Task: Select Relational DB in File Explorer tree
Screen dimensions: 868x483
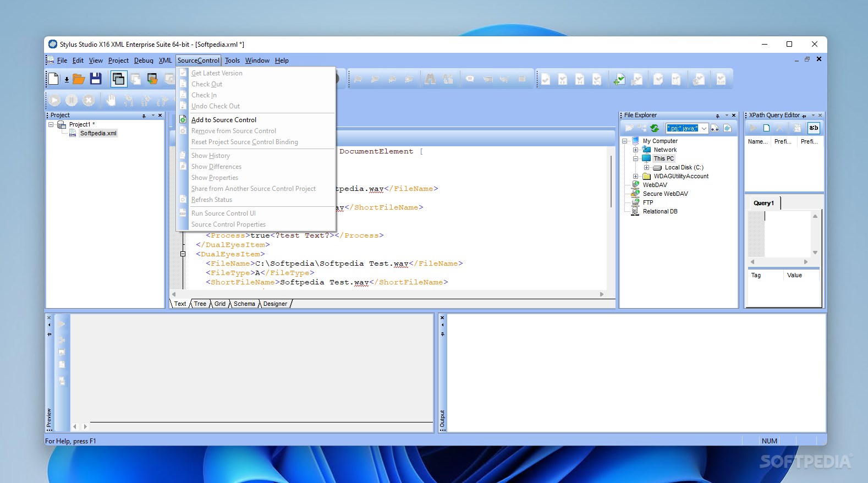Action: point(660,211)
